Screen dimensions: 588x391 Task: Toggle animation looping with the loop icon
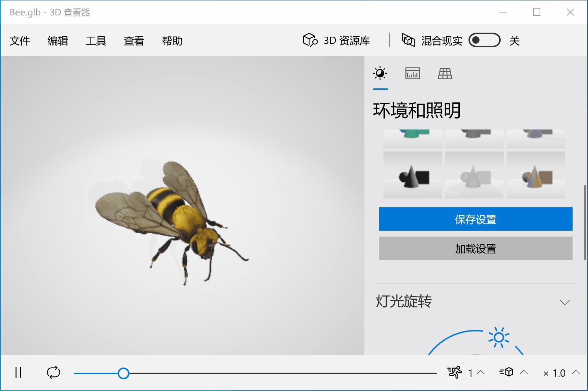[54, 373]
